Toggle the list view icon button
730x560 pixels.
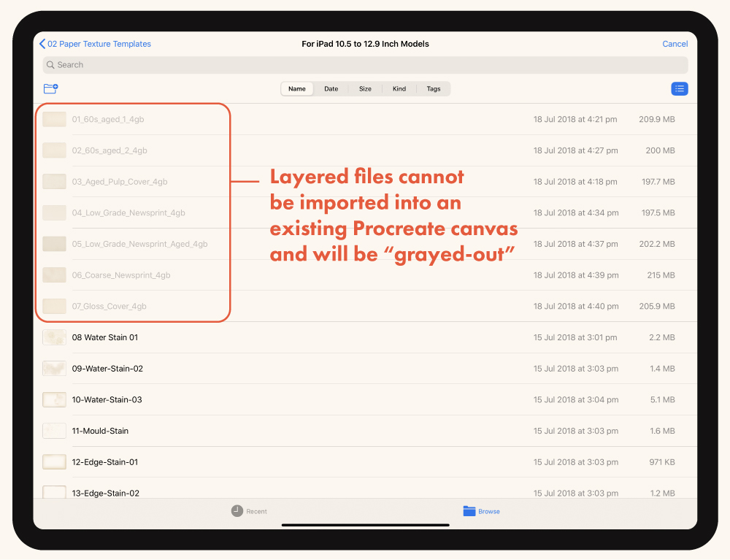(679, 88)
